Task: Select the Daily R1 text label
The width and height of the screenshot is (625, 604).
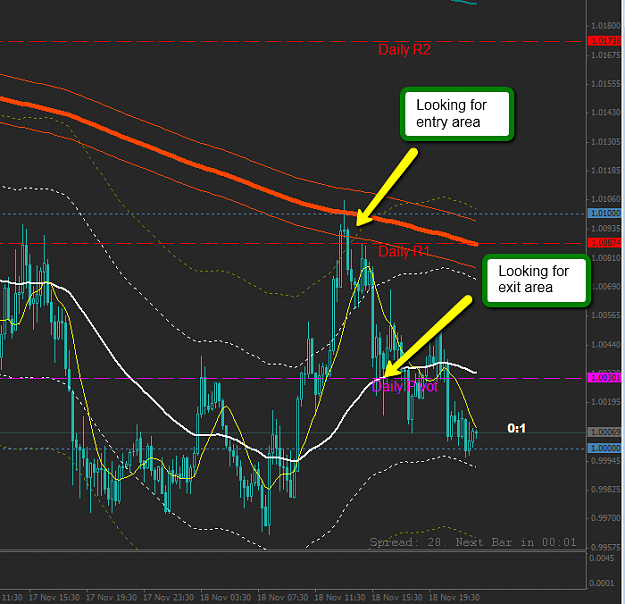Action: [404, 252]
